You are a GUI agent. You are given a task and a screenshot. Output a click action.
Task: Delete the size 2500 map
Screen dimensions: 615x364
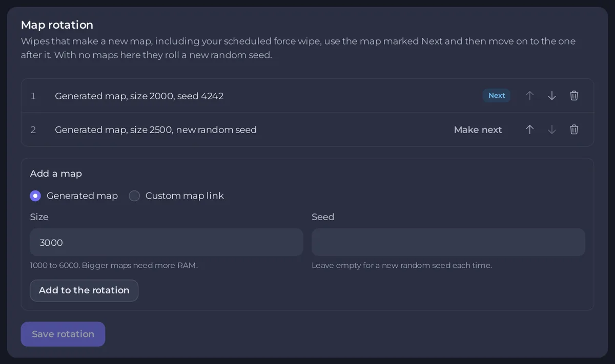(x=574, y=130)
